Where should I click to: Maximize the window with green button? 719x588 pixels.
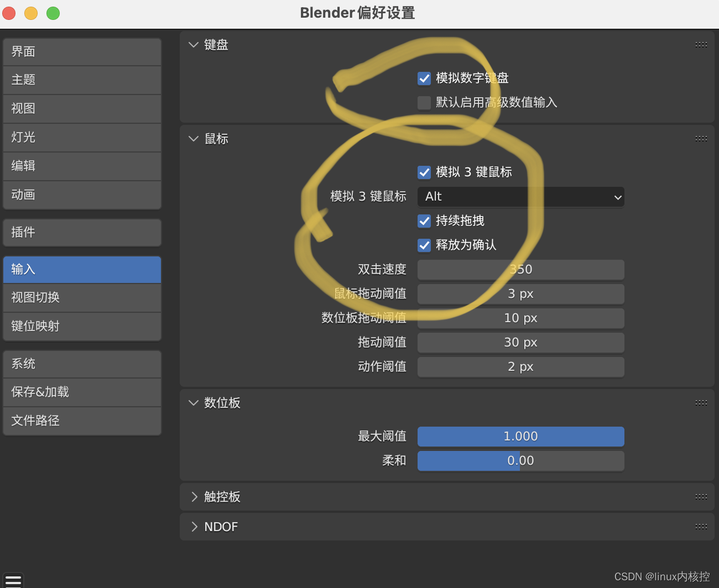(x=53, y=13)
